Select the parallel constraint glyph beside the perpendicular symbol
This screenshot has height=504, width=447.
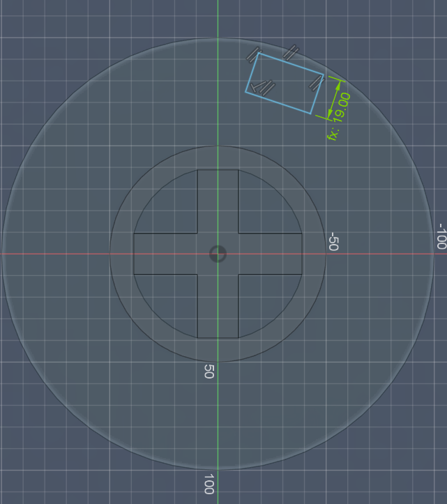(x=268, y=88)
